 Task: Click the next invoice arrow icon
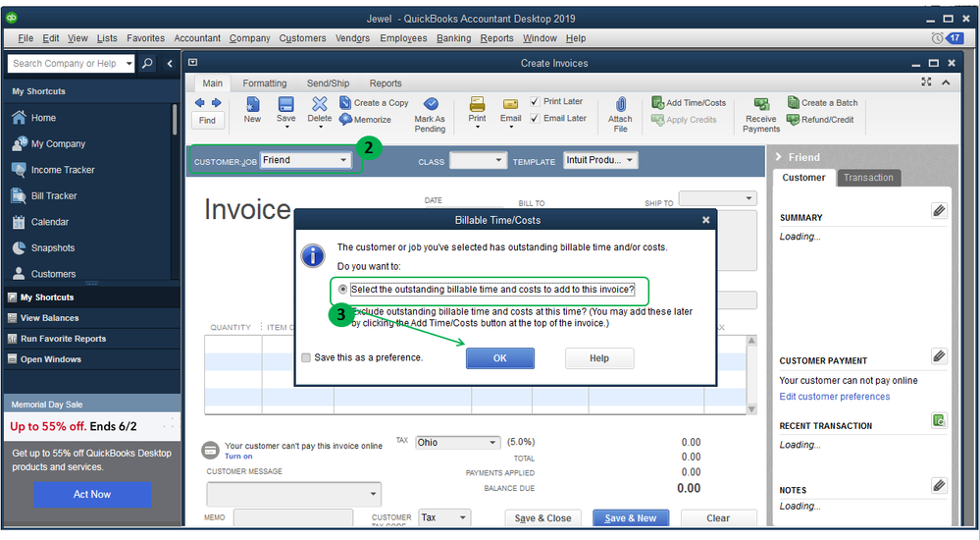click(216, 103)
